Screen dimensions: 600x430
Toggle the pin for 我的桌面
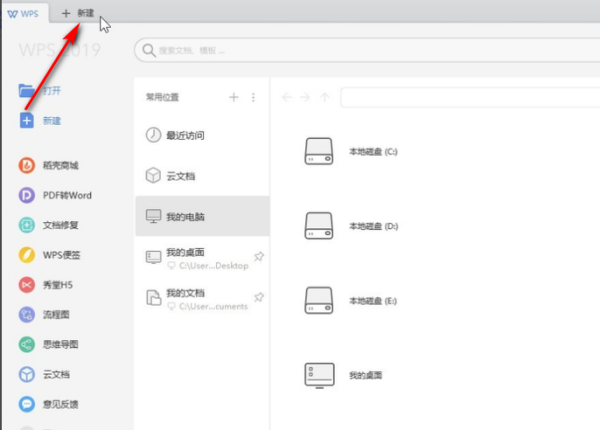pyautogui.click(x=259, y=256)
